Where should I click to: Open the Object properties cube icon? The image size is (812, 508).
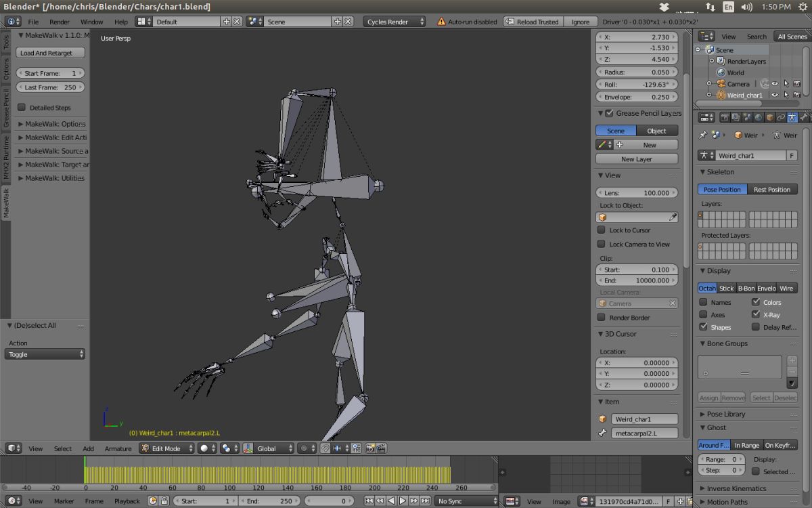tap(770, 117)
